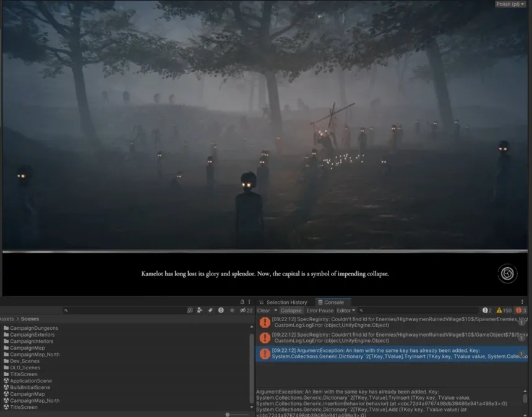The image size is (532, 417).
Task: Select the OLD_Scenes folder
Action: pyautogui.click(x=22, y=368)
